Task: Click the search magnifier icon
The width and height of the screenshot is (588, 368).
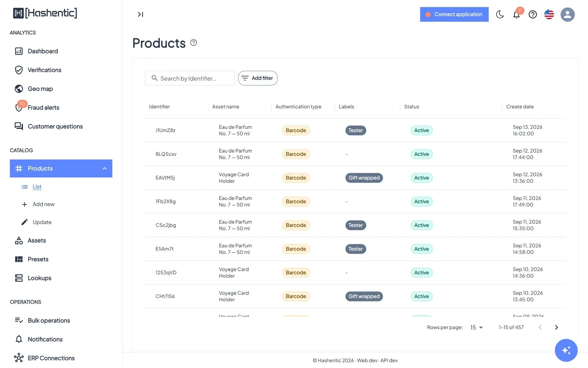Action: point(155,78)
